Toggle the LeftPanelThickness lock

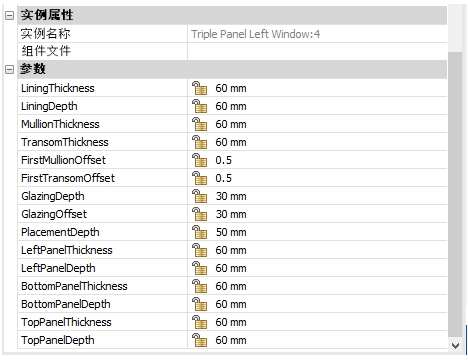pyautogui.click(x=199, y=250)
